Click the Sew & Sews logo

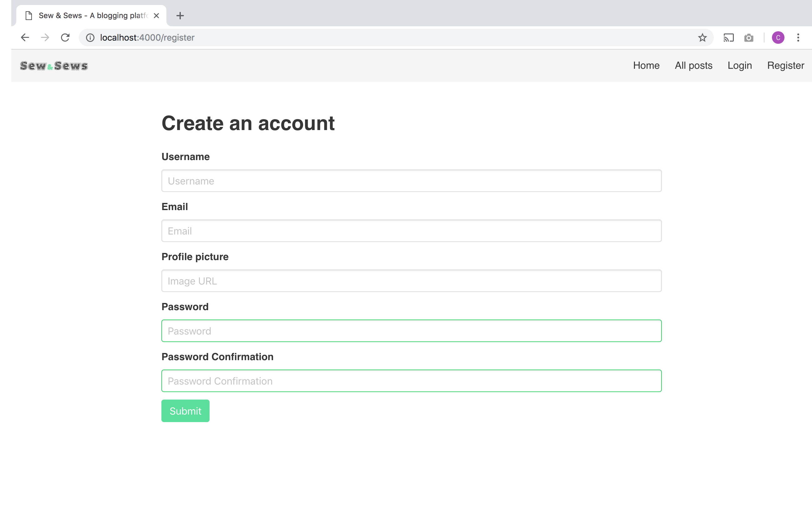tap(54, 66)
